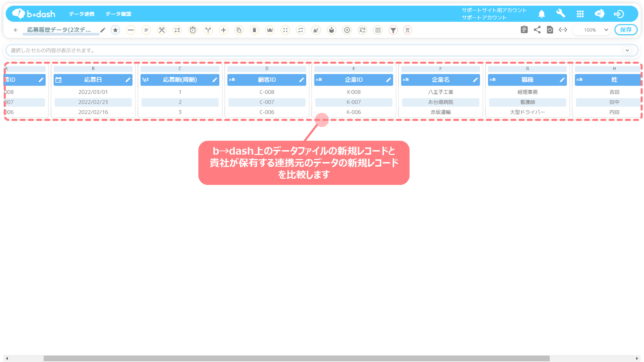Click the collapse arrows toolbar icon
The image size is (644, 362).
pos(285,30)
